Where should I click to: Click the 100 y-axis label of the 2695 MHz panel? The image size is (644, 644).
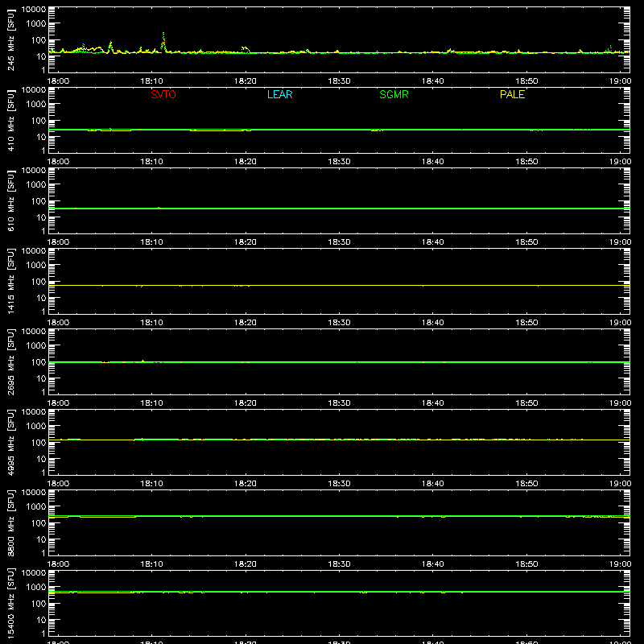pyautogui.click(x=39, y=362)
